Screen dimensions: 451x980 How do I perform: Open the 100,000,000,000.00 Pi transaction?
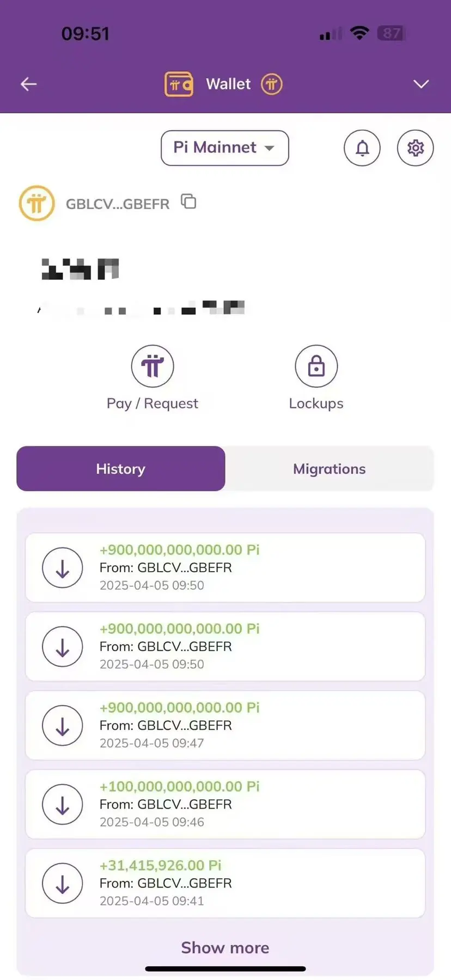225,804
